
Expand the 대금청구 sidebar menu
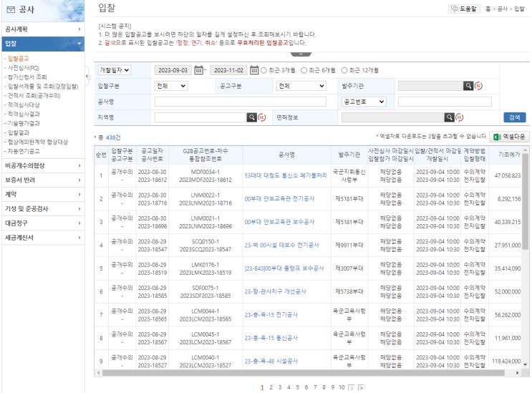coord(43,223)
